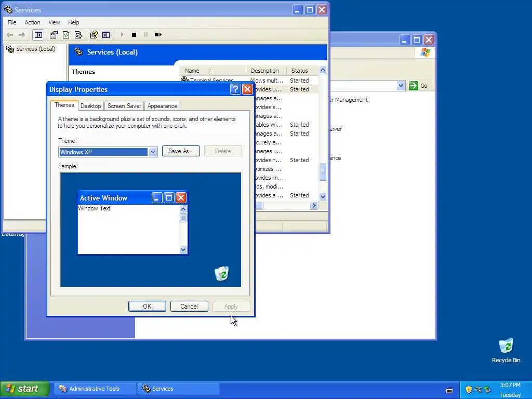The height and width of the screenshot is (399, 532).
Task: Click the 'Allows mult...' description cell
Action: click(x=267, y=81)
